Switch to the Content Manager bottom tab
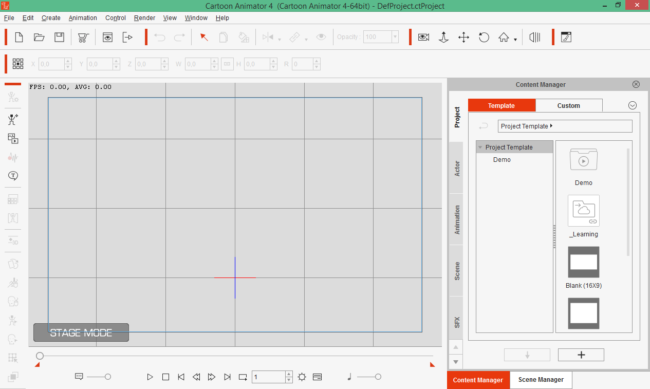Screen dimensions: 650x389 (478, 379)
